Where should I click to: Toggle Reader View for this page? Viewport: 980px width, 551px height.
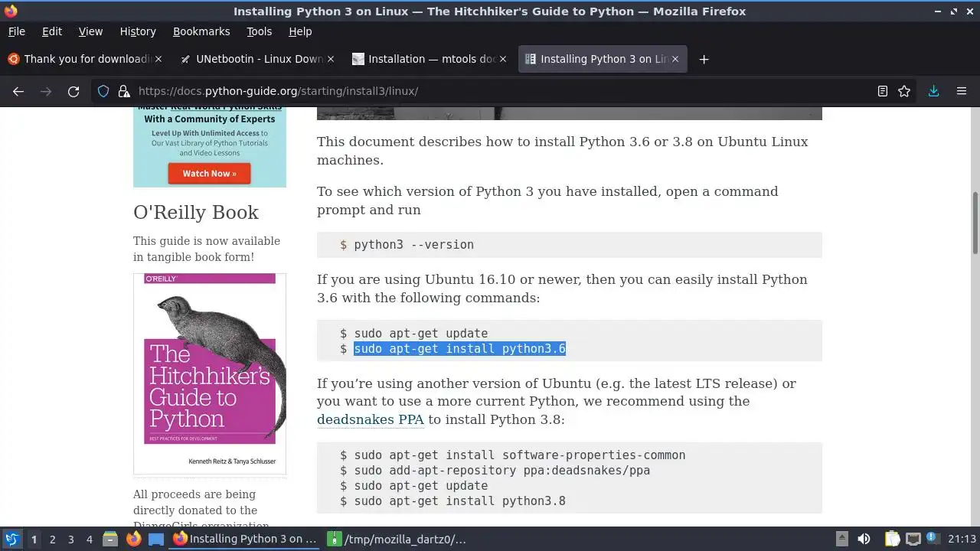(883, 91)
